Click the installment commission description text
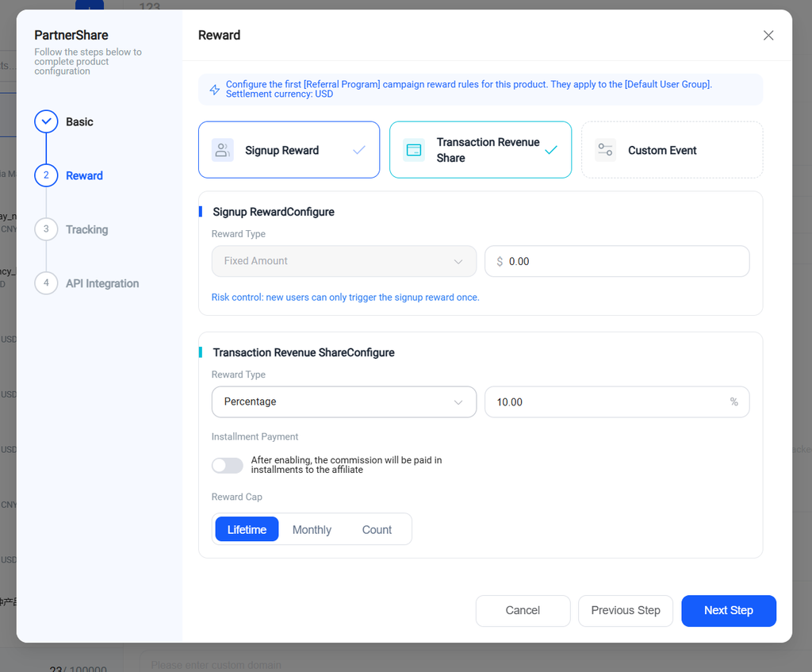The height and width of the screenshot is (672, 812). click(347, 465)
